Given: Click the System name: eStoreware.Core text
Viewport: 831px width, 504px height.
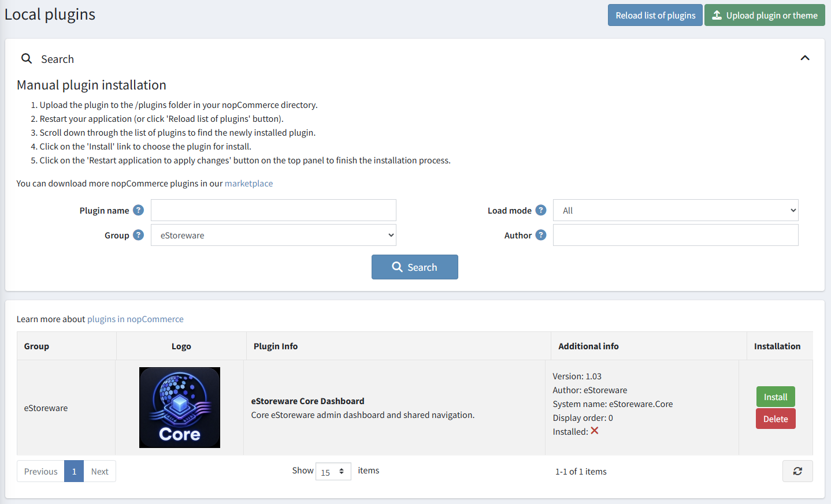Looking at the screenshot, I should pyautogui.click(x=613, y=404).
